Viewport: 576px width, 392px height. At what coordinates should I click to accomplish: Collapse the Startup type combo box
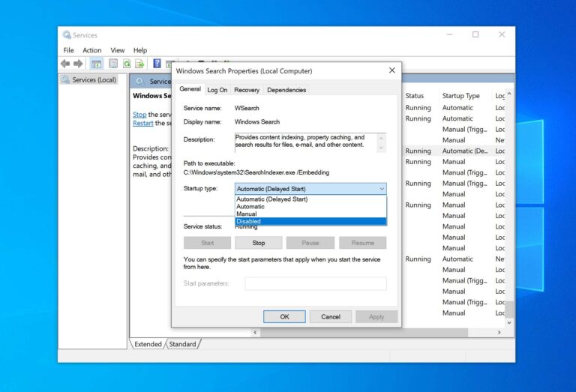tap(310, 189)
